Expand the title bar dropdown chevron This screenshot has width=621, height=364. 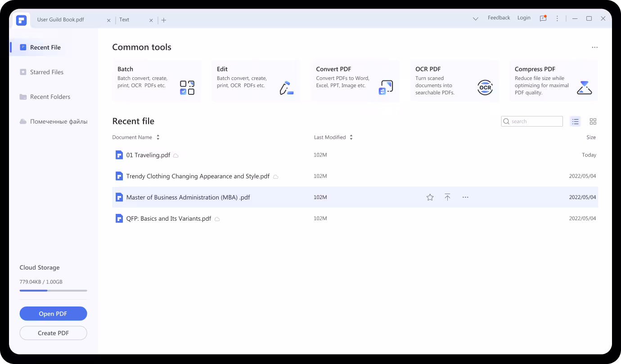475,19
